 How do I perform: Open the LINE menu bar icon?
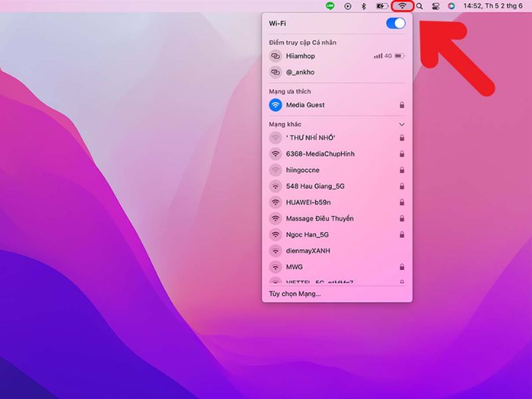click(330, 6)
